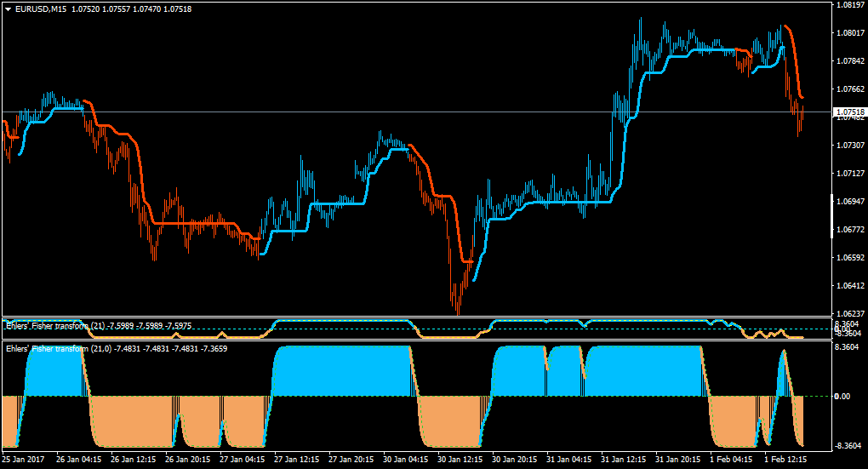
Task: Click the 8.3604 scale label of histogram window
Action: (x=847, y=346)
